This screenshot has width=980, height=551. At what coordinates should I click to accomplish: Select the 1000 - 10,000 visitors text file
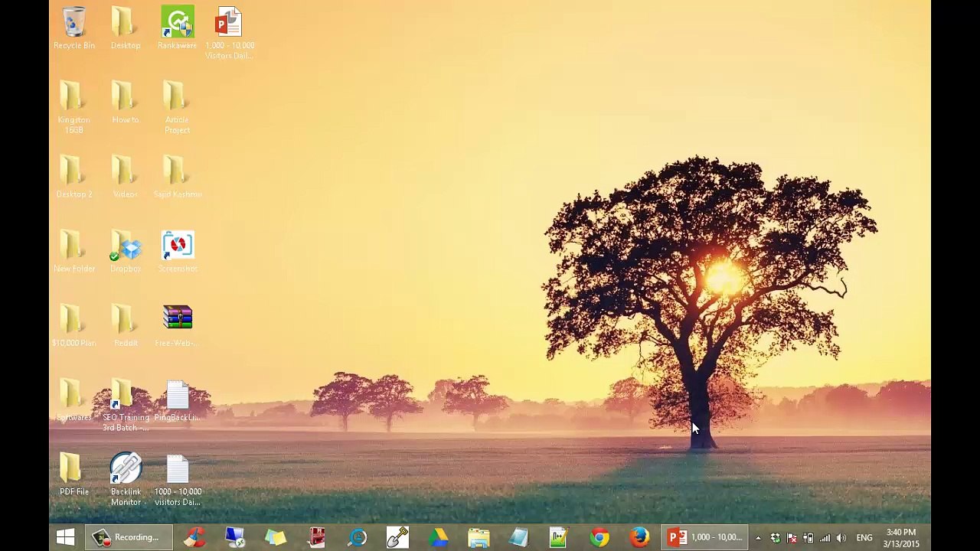point(177,479)
